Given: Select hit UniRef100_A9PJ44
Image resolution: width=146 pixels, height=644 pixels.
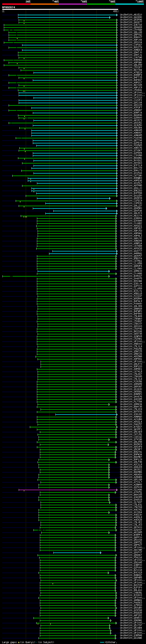Looking at the screenshot, I should click(x=131, y=40).
